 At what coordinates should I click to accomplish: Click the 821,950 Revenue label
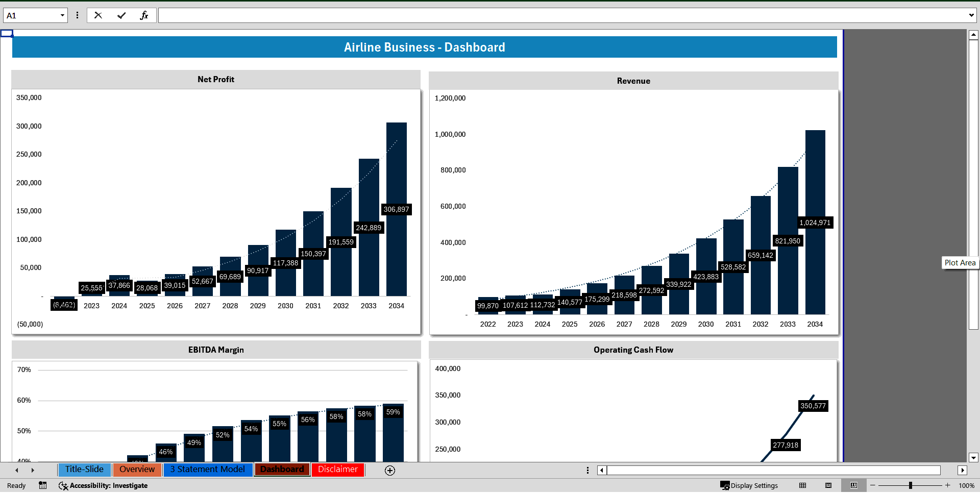pos(788,241)
